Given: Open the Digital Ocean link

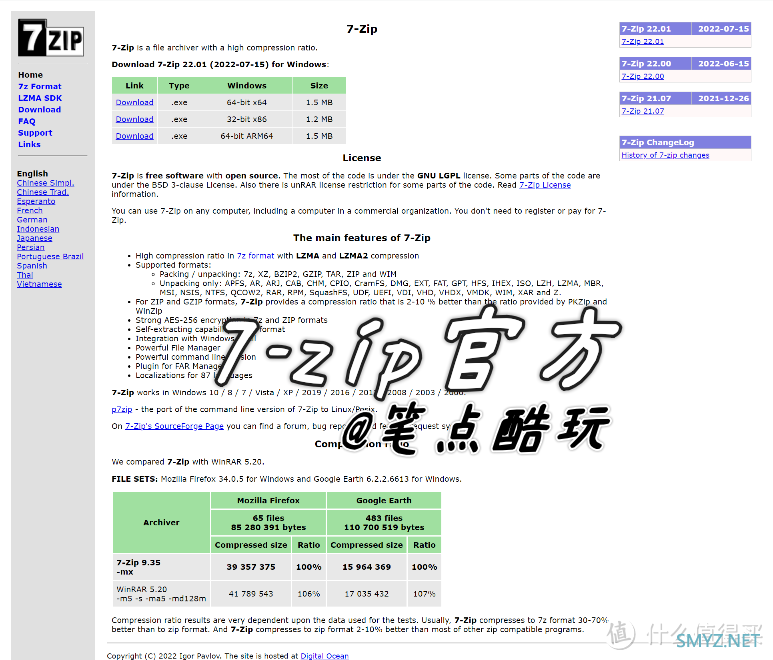Looking at the screenshot, I should (x=324, y=656).
